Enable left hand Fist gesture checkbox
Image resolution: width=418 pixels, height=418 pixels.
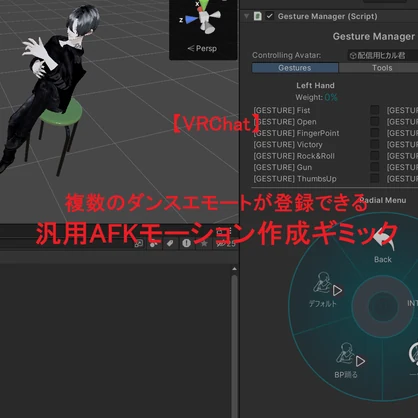[x=375, y=110]
